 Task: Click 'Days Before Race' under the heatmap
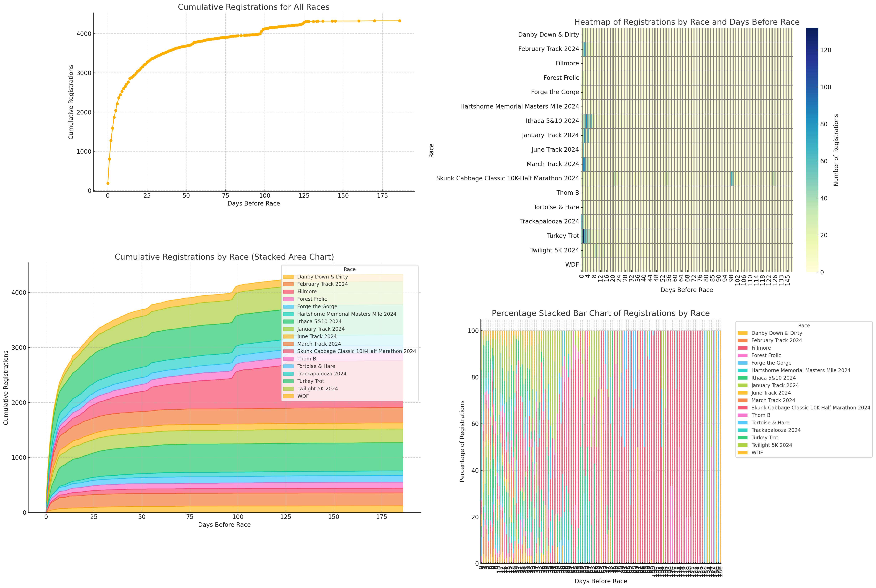[x=687, y=290]
